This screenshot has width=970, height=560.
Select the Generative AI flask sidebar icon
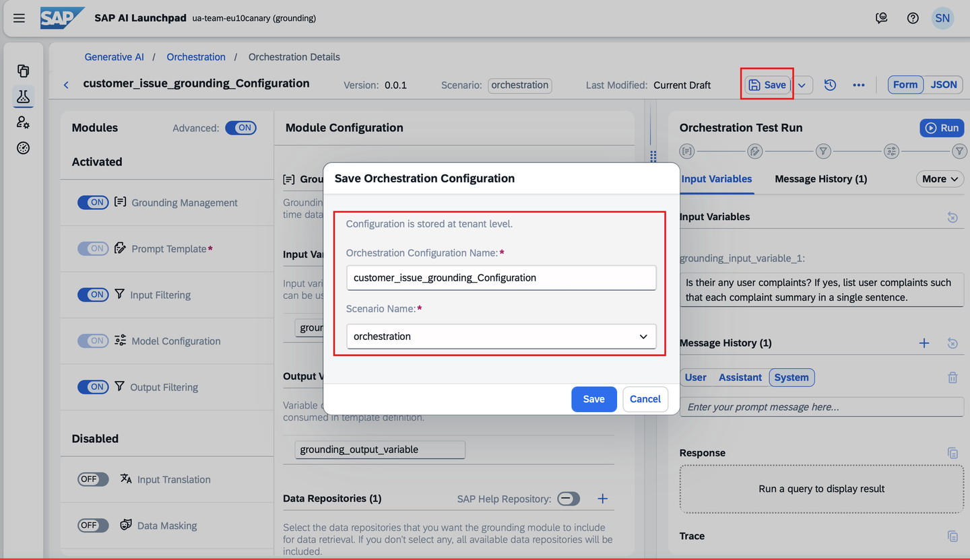click(24, 96)
